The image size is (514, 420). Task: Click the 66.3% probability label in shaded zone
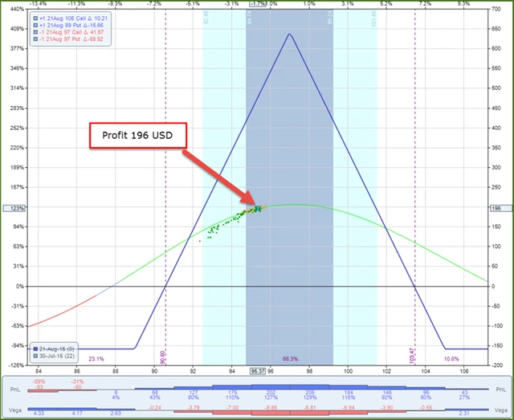[290, 359]
